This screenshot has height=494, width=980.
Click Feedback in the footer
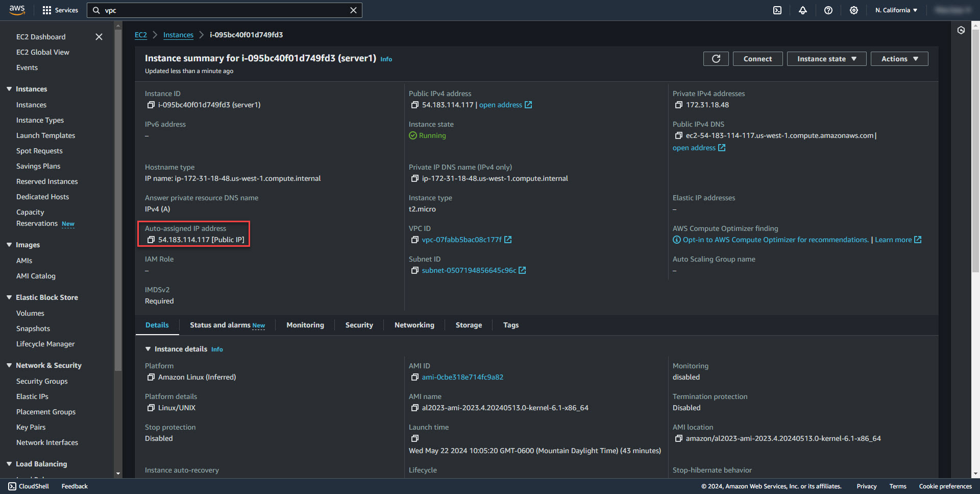(x=75, y=486)
